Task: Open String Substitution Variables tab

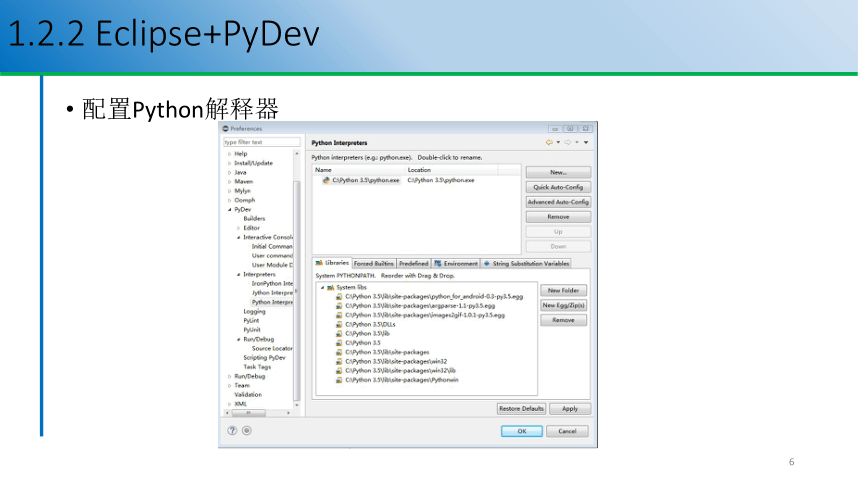Action: coord(526,264)
